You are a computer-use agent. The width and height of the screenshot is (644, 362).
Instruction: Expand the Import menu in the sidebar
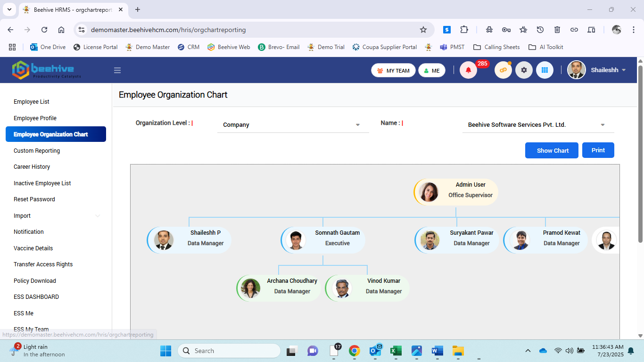tap(56, 215)
